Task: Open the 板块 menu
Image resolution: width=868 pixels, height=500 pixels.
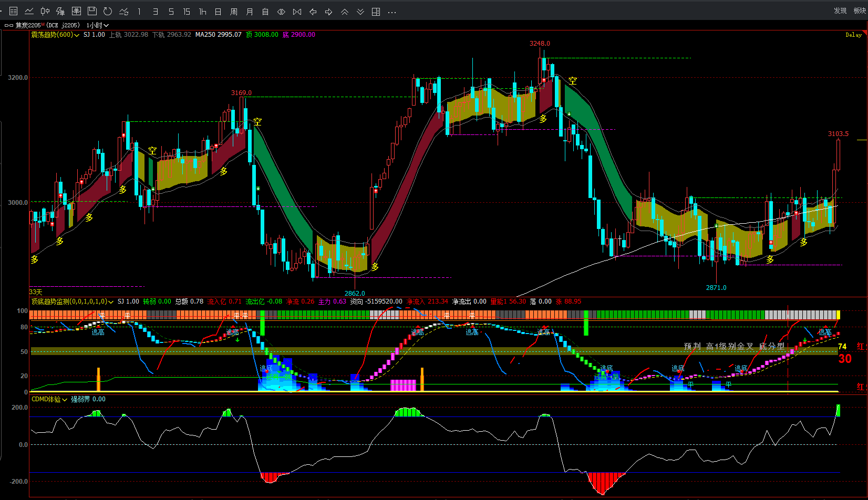Action: [860, 11]
